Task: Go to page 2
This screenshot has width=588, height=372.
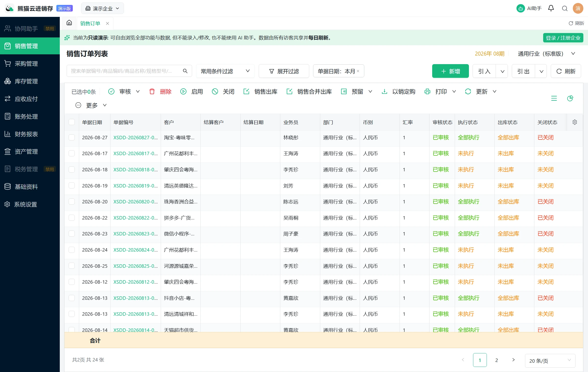Action: tap(497, 360)
